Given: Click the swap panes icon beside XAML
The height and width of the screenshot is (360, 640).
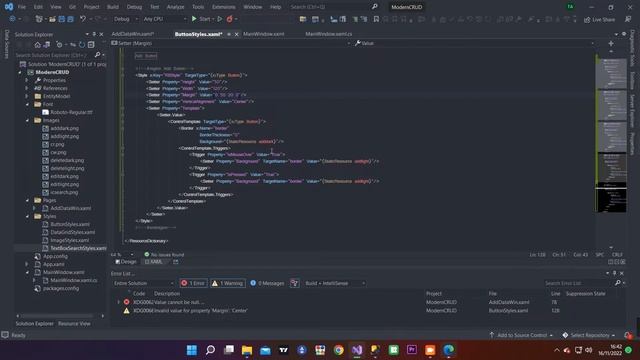Looking at the screenshot, I should (176, 262).
